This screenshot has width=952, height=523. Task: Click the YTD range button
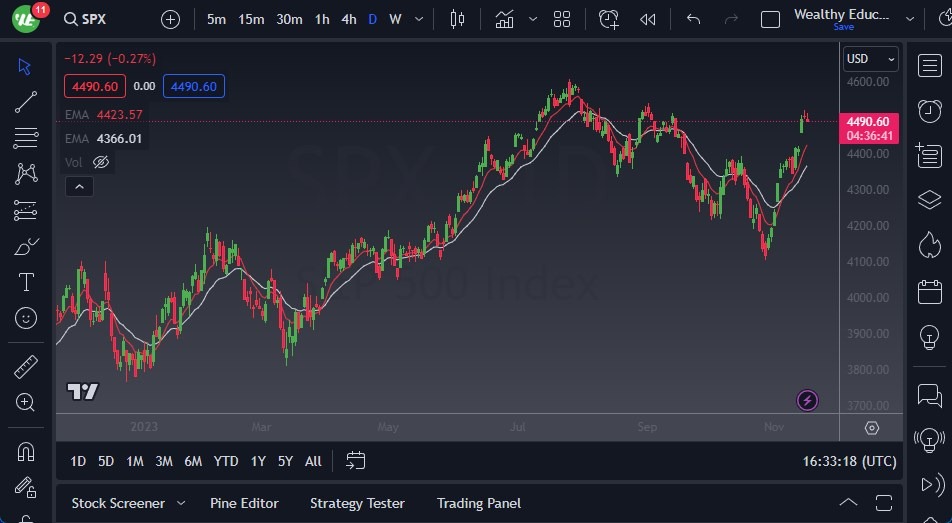[226, 461]
